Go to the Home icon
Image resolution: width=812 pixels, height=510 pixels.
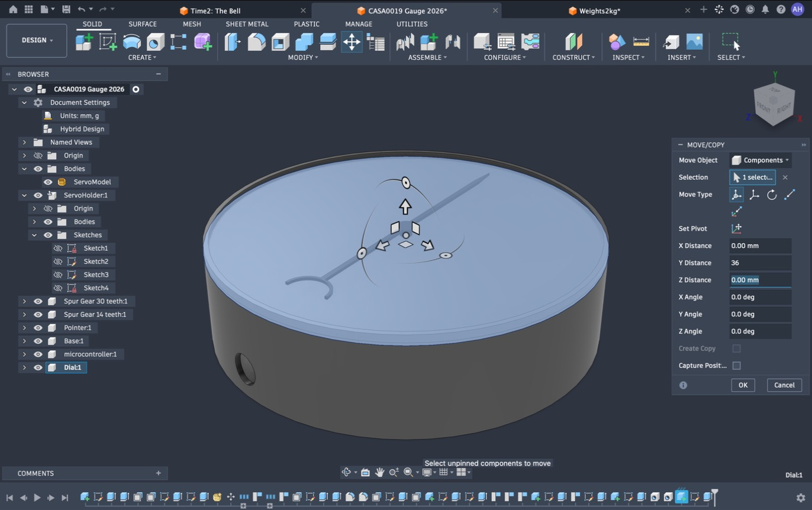12,10
